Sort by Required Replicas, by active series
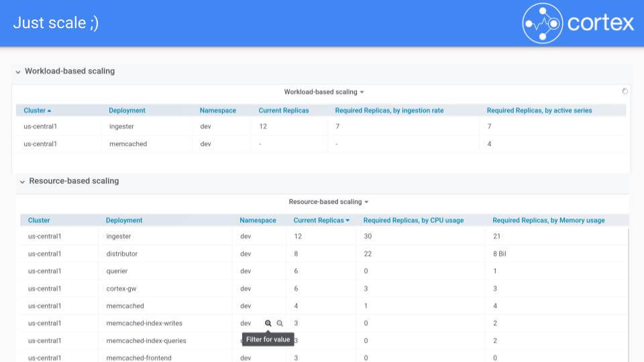This screenshot has height=362, width=644. click(x=539, y=111)
